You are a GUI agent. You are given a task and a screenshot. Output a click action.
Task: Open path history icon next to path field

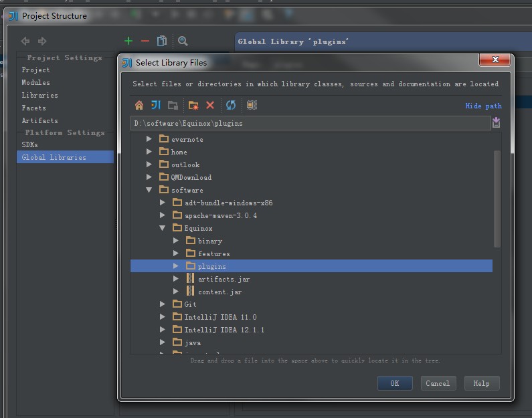click(496, 122)
